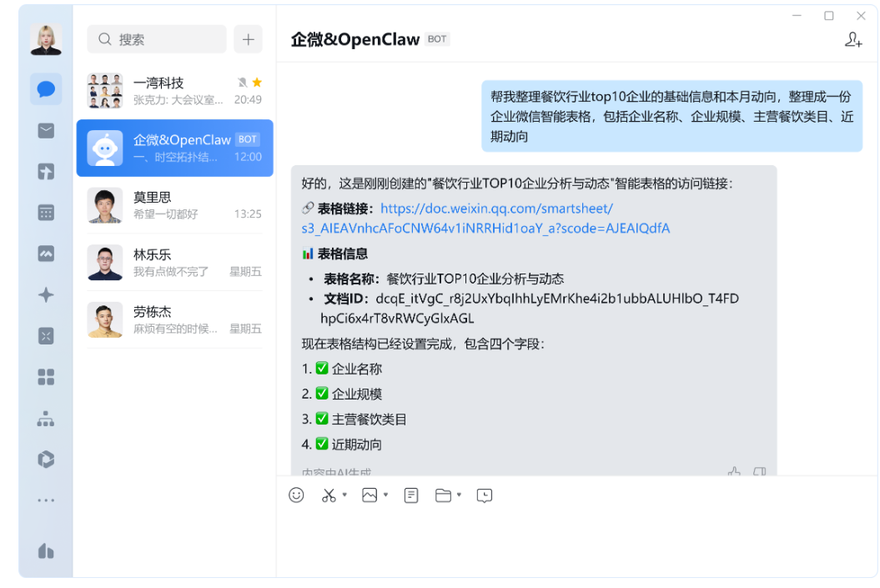Click the mute notification bell on 一湾科技
Image resolution: width=880 pixels, height=588 pixels.
pyautogui.click(x=242, y=83)
